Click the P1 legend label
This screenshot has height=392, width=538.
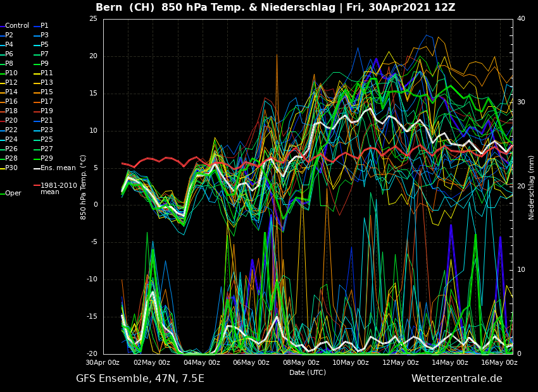click(x=44, y=26)
